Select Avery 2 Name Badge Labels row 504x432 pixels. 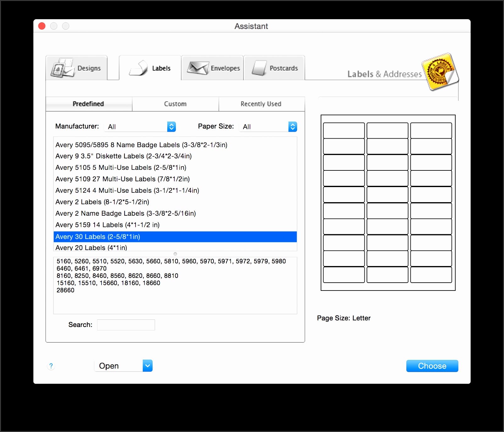point(175,213)
